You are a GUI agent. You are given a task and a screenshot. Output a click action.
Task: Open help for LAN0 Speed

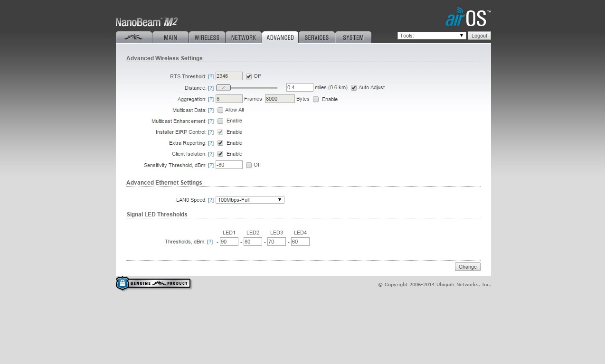click(211, 200)
